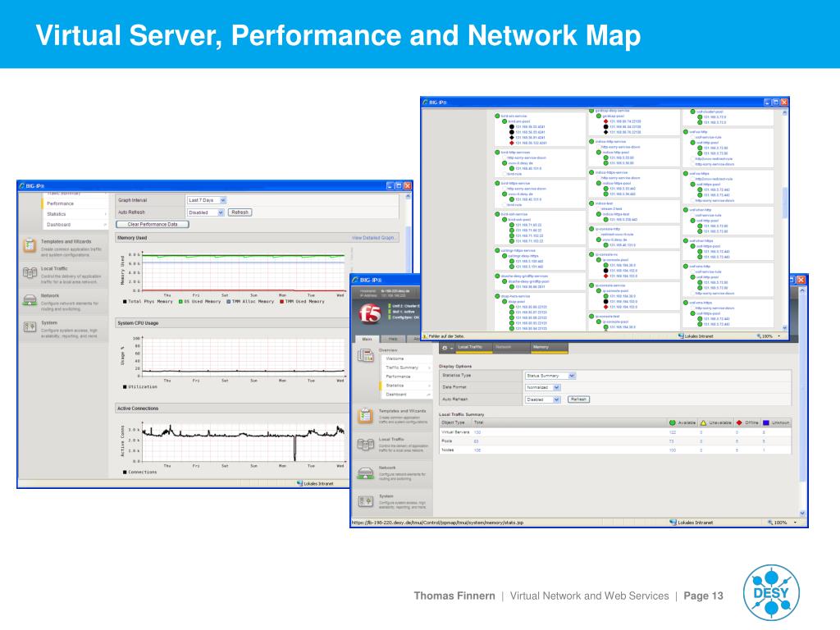The width and height of the screenshot is (840, 630).
Task: Click scroll-down arrow in statistics window scrollbar
Action: point(802,514)
